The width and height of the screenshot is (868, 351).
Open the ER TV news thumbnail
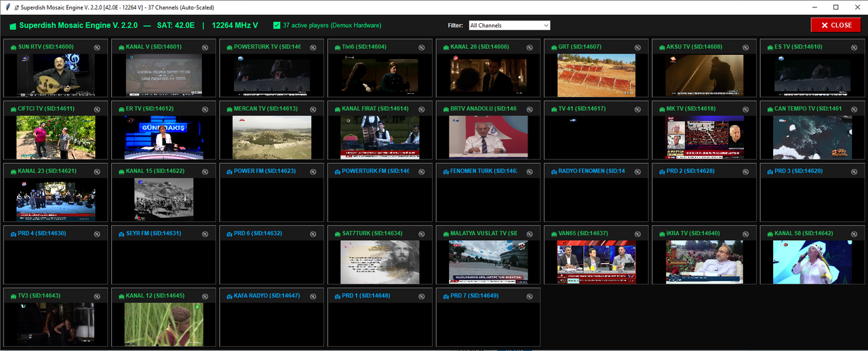164,137
